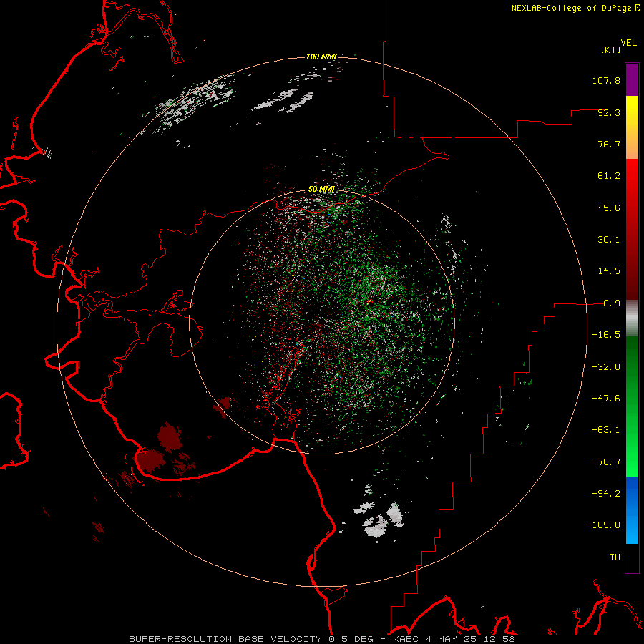Click the 76.7 scale label
The width and height of the screenshot is (644, 644).
click(609, 144)
